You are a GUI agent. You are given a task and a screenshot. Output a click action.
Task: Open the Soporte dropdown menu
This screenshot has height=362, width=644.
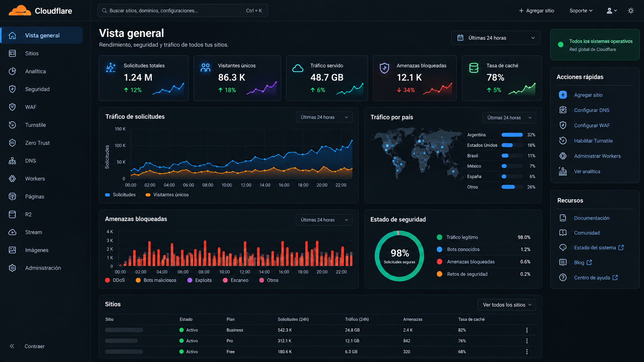click(581, 11)
